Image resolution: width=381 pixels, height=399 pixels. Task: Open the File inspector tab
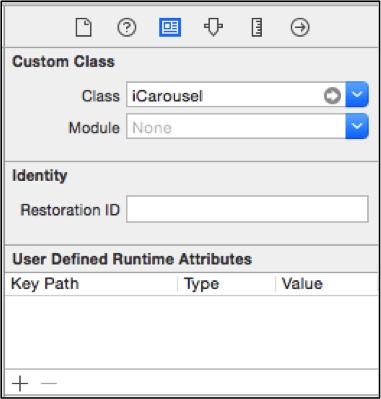pyautogui.click(x=83, y=27)
